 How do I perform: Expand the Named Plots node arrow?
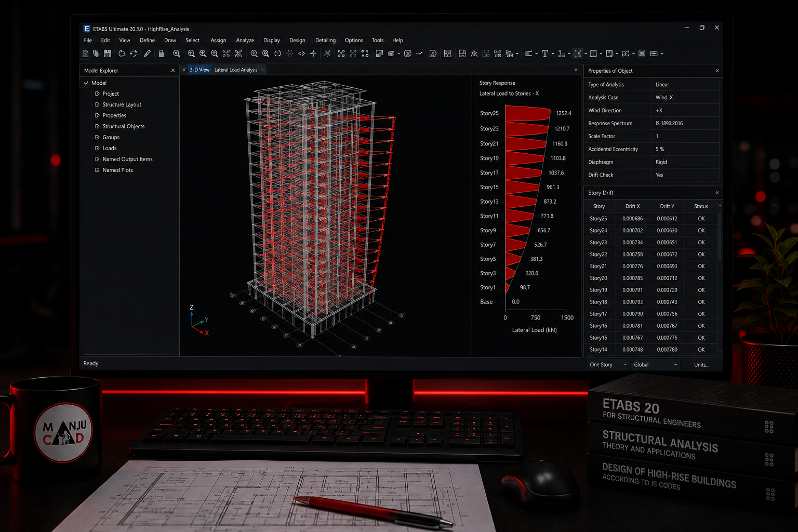[x=97, y=170]
